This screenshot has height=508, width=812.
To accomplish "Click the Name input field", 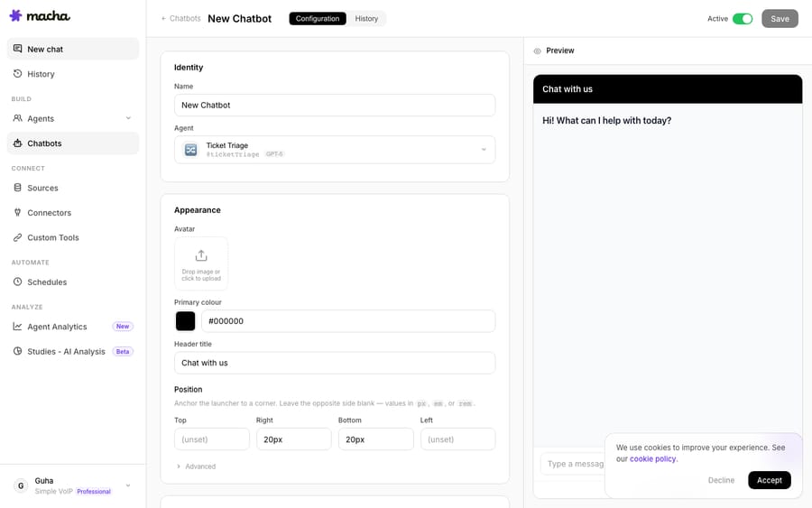I will [335, 106].
